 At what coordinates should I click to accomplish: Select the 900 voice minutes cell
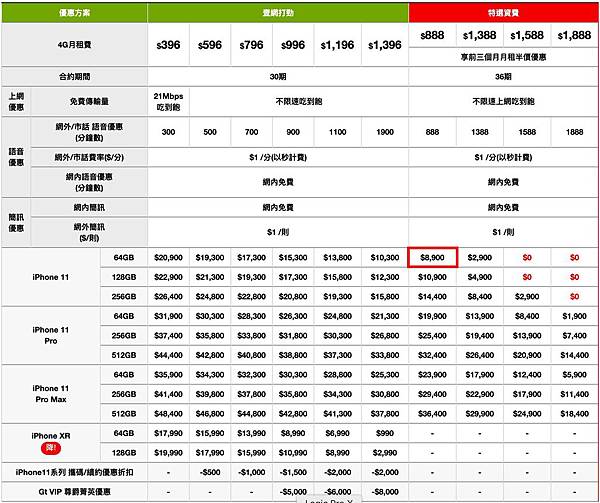tap(293, 132)
